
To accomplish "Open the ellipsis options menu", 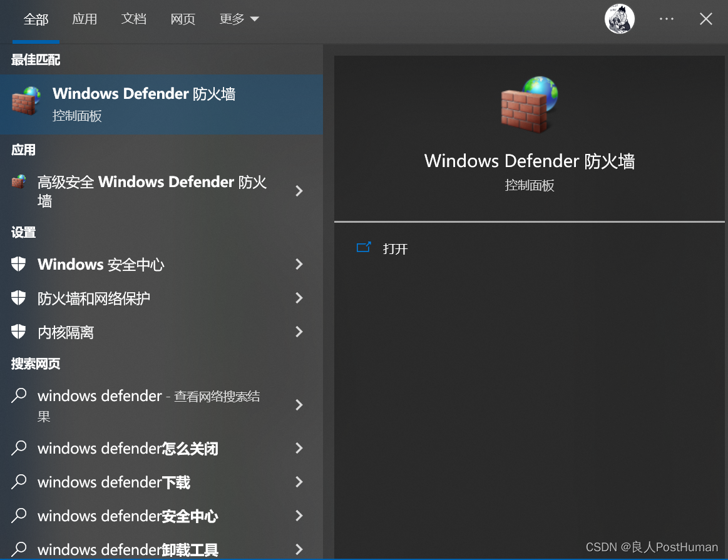I will point(666,19).
